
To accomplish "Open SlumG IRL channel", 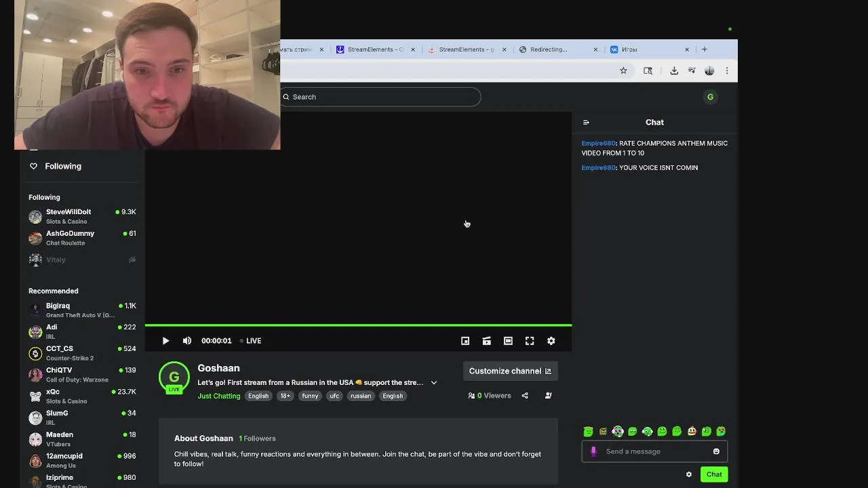I will click(x=82, y=418).
